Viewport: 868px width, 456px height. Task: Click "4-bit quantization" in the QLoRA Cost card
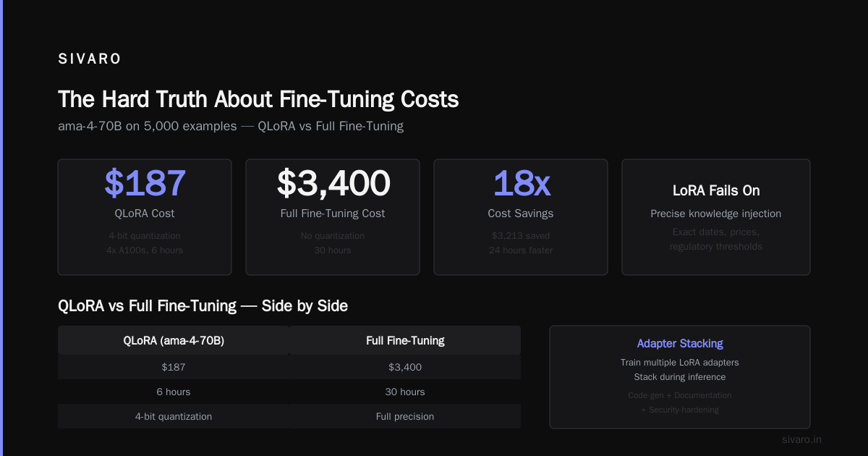click(145, 236)
